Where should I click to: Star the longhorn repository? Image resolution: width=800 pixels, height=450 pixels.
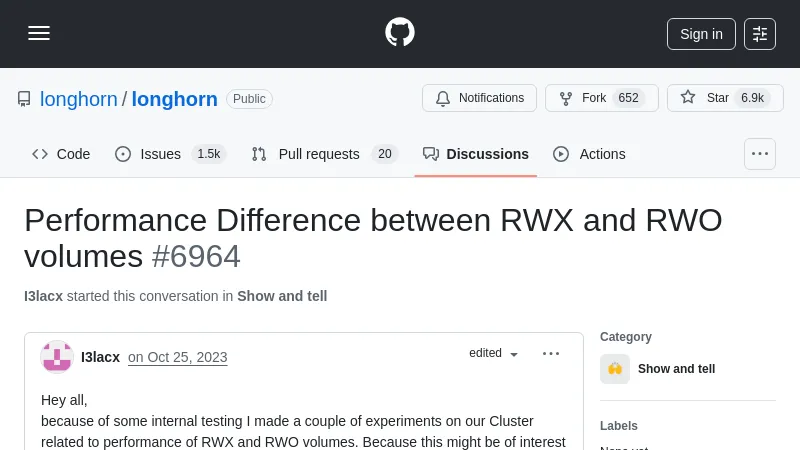[725, 98]
